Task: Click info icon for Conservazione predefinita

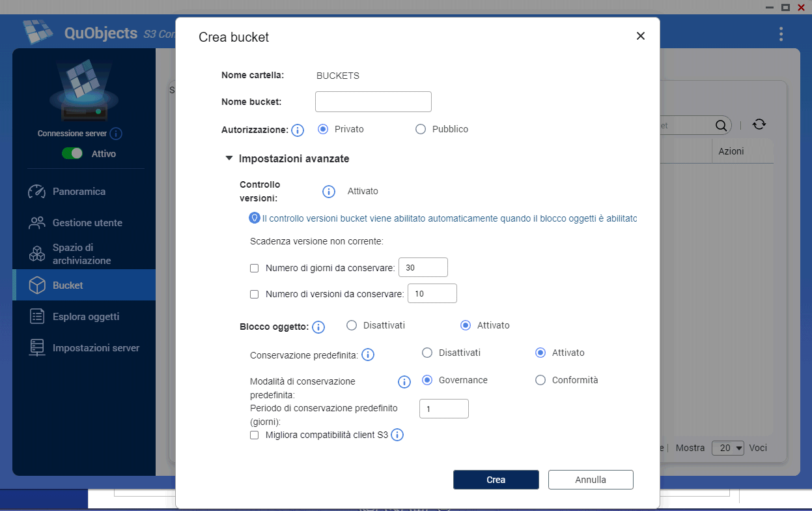Action: pos(367,355)
